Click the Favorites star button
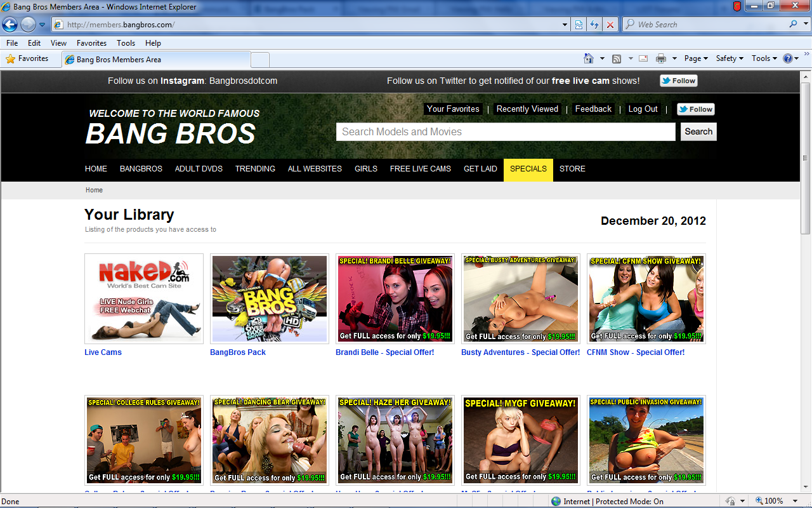The width and height of the screenshot is (812, 508). click(x=27, y=58)
